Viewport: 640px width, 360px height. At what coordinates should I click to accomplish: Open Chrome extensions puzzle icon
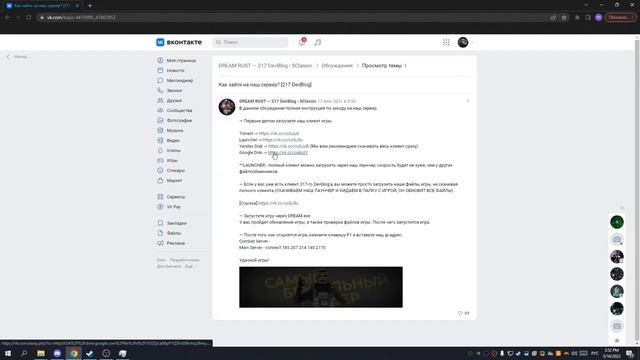pyautogui.click(x=577, y=18)
